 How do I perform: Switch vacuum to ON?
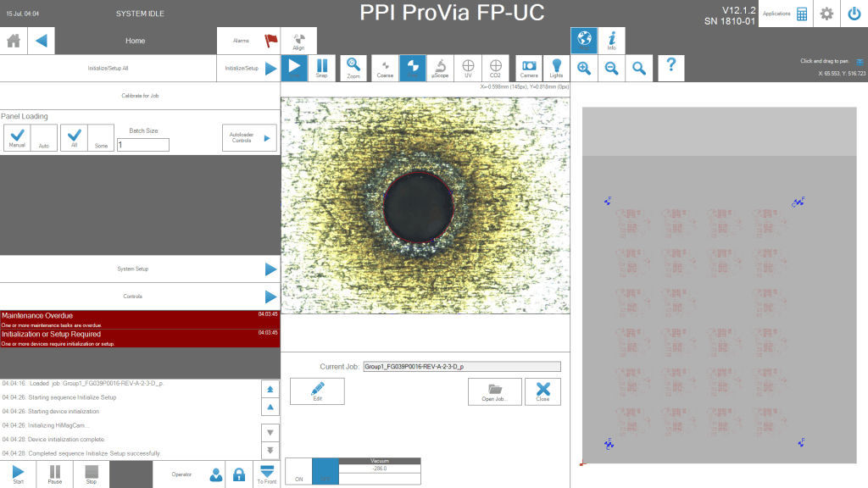click(298, 475)
